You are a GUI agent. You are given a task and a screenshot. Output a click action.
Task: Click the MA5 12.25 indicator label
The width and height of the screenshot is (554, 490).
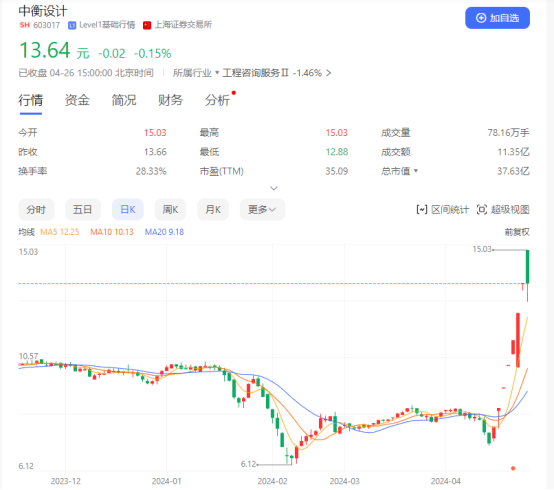(x=59, y=232)
